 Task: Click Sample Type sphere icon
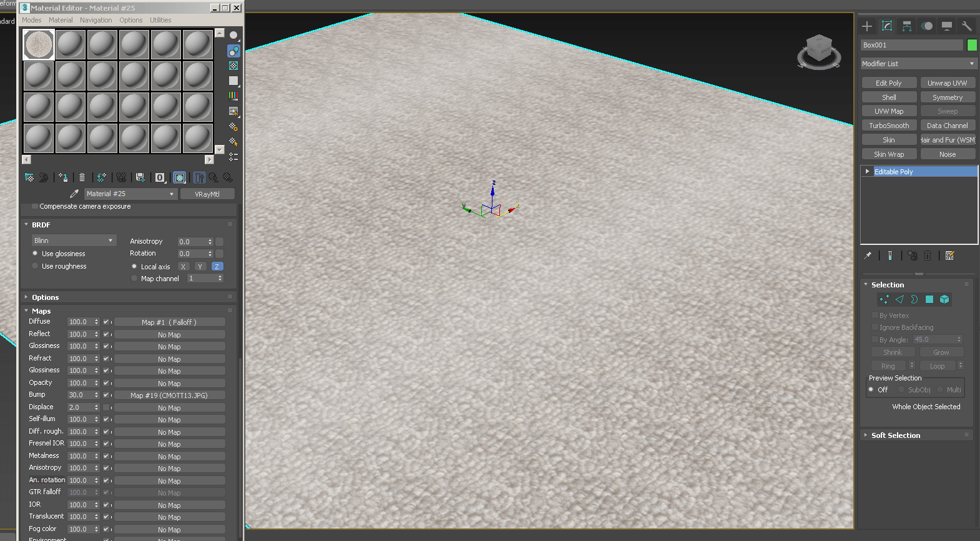click(x=233, y=35)
